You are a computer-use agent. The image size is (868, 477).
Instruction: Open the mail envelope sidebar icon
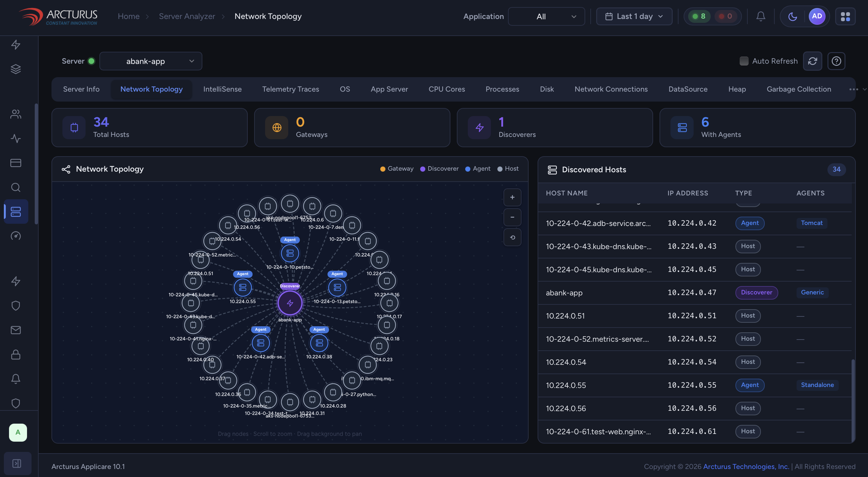[16, 330]
